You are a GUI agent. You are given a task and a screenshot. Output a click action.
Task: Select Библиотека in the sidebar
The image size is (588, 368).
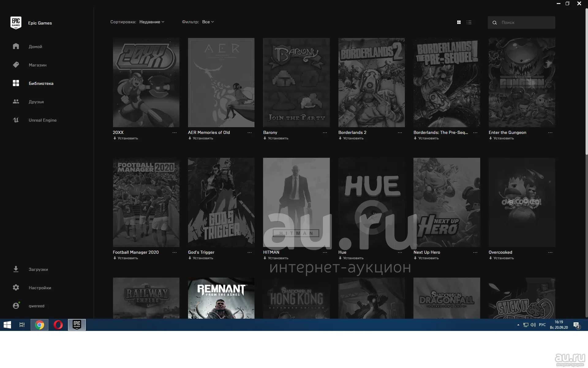pyautogui.click(x=41, y=83)
